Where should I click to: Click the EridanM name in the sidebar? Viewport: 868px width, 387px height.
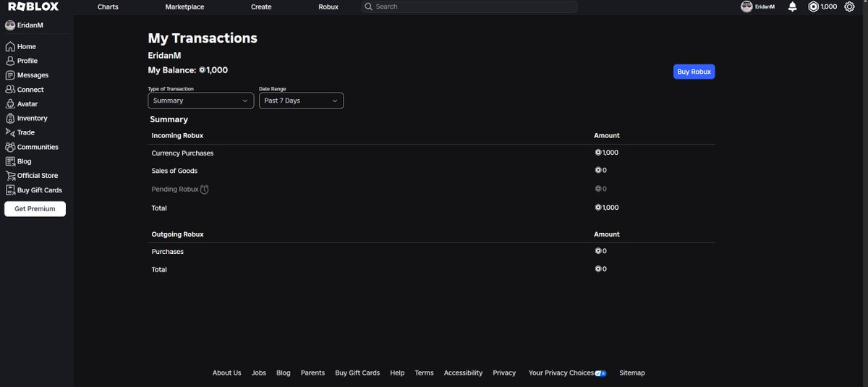(30, 25)
